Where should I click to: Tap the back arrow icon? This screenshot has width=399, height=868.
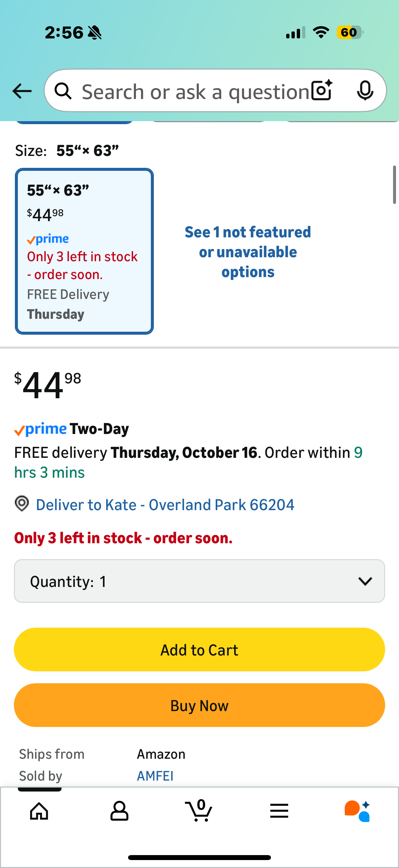pyautogui.click(x=22, y=91)
